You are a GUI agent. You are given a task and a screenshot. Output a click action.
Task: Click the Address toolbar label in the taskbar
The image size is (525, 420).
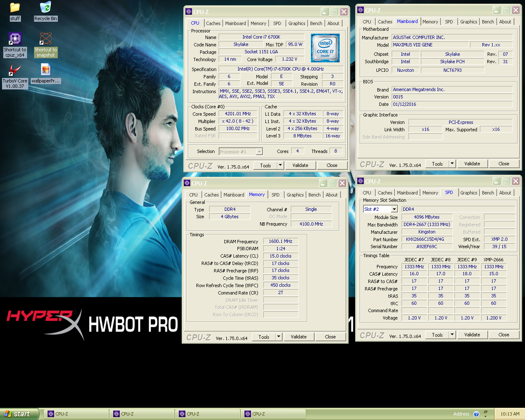461,414
